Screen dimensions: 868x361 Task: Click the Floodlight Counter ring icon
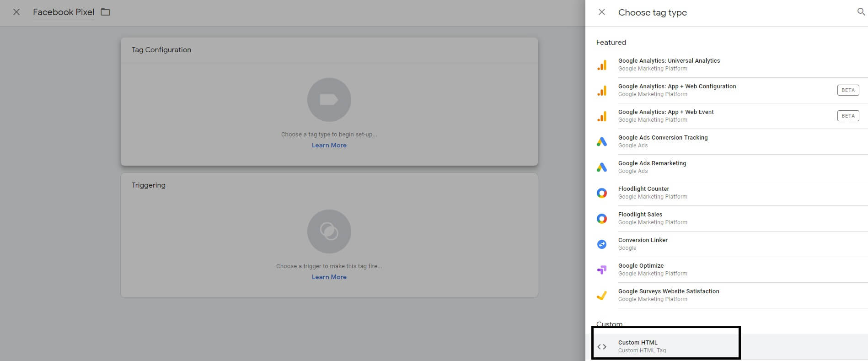[x=602, y=193]
